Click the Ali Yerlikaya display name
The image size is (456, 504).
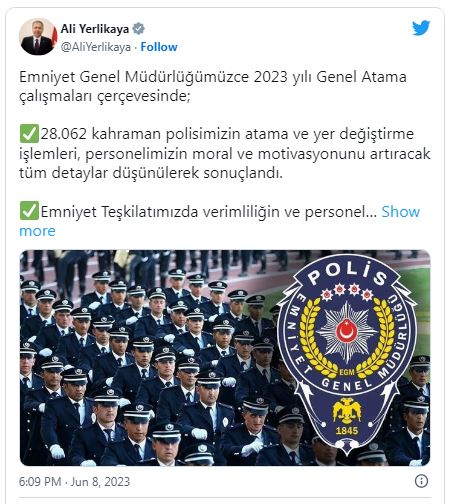pyautogui.click(x=95, y=29)
